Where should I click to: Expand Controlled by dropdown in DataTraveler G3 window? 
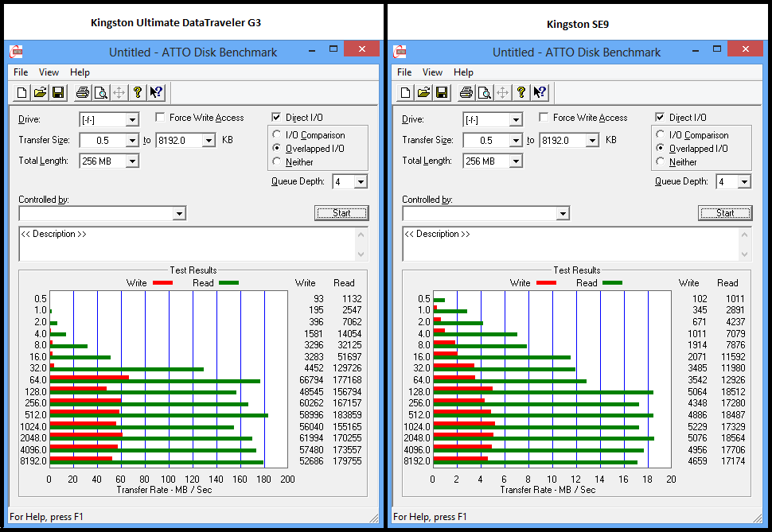(179, 213)
